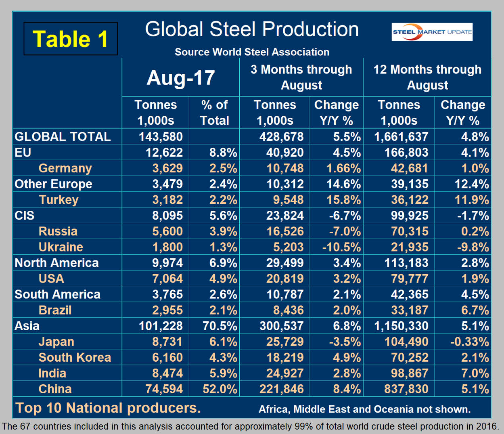Select the Global Steel Production title
Image resolution: width=504 pixels, height=434 pixels.
click(x=252, y=29)
